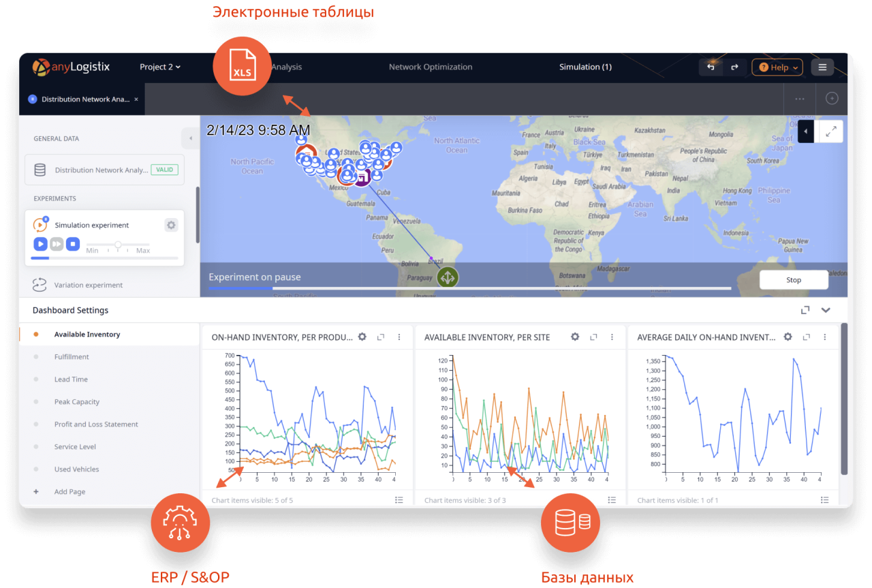Open the hamburger main menu
Screen dimensions: 872x588
tap(822, 67)
